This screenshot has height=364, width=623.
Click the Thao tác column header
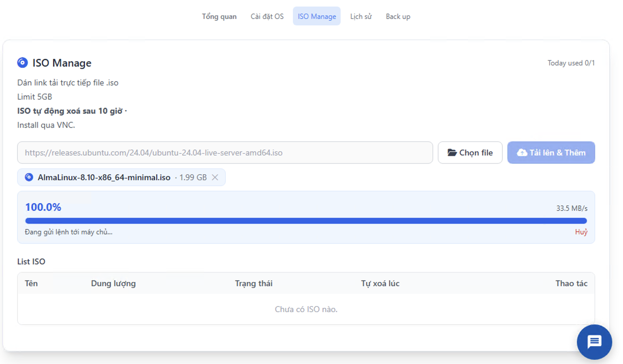click(x=571, y=283)
